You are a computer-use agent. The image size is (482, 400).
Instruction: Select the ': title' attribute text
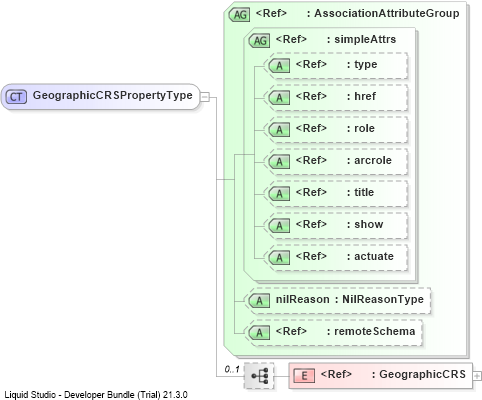pyautogui.click(x=360, y=192)
